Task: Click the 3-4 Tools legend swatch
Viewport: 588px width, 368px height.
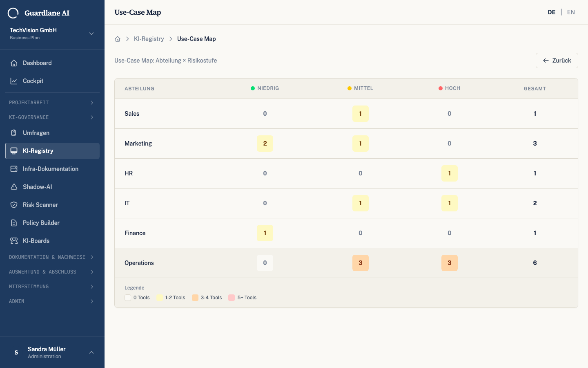Action: [195, 298]
